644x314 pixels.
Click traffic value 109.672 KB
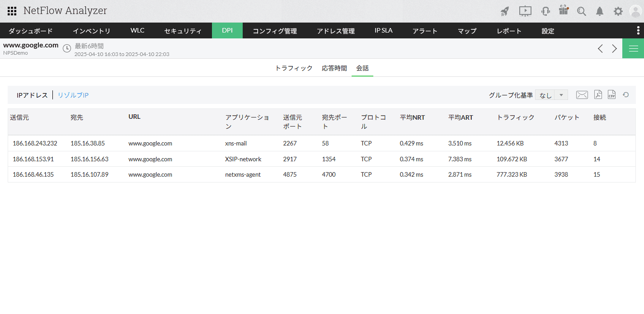[x=512, y=159]
